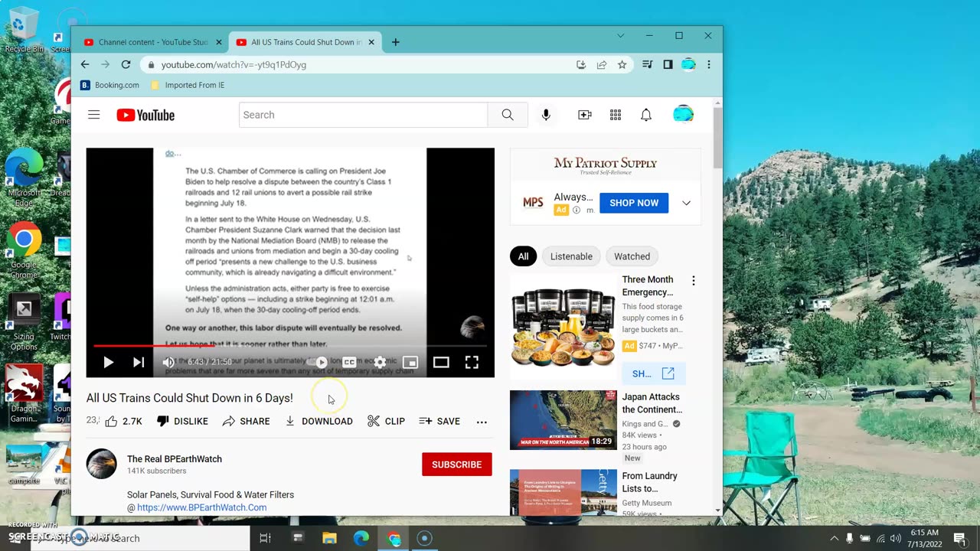Toggle autoplay switch in player
Image resolution: width=980 pixels, height=551 pixels.
pos(319,362)
